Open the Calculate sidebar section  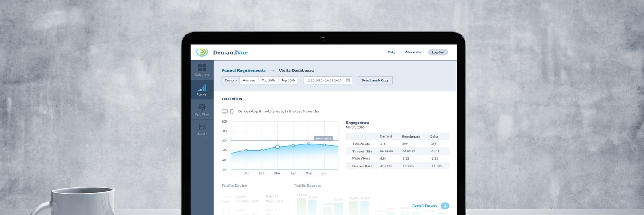coord(202,70)
